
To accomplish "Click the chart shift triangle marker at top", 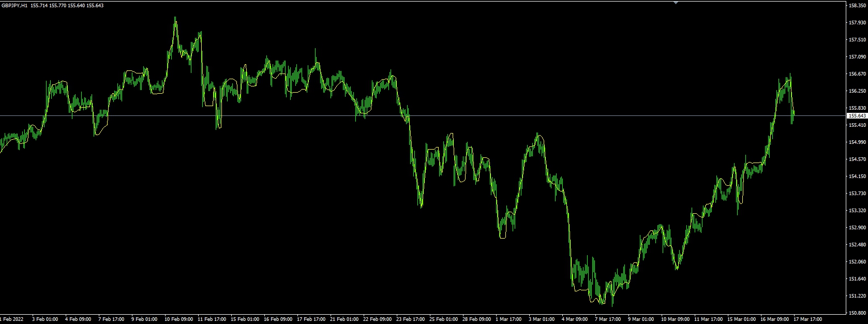I will click(x=676, y=3).
